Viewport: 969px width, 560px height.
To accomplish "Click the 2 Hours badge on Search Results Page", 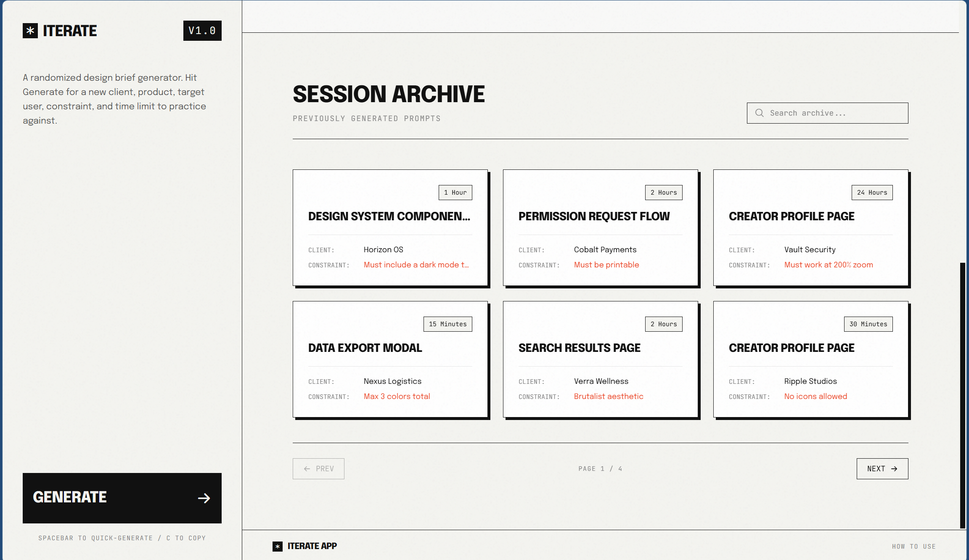I will tap(664, 324).
